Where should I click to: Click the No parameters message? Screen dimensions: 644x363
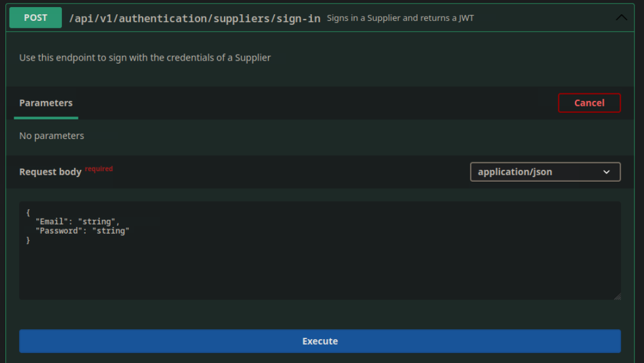tap(52, 135)
